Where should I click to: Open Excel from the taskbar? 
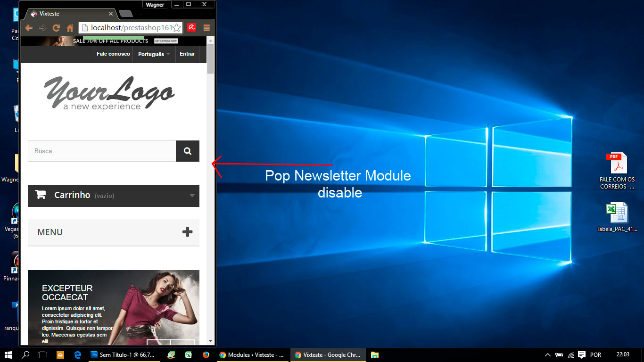click(x=188, y=355)
